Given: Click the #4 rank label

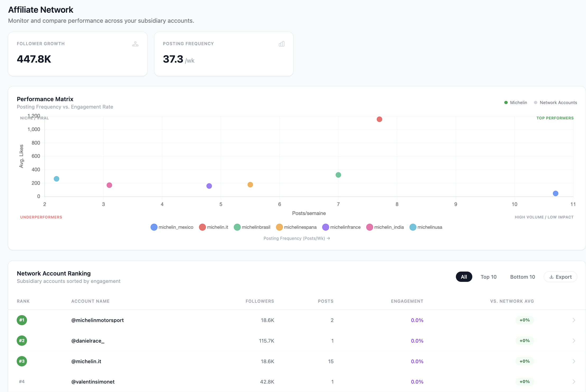Looking at the screenshot, I should coord(22,382).
